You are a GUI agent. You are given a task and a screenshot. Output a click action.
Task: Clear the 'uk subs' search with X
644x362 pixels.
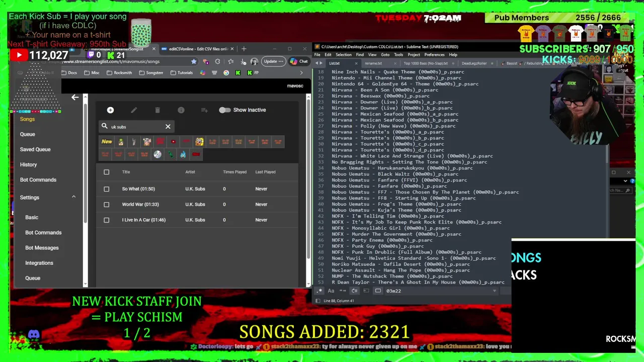168,127
